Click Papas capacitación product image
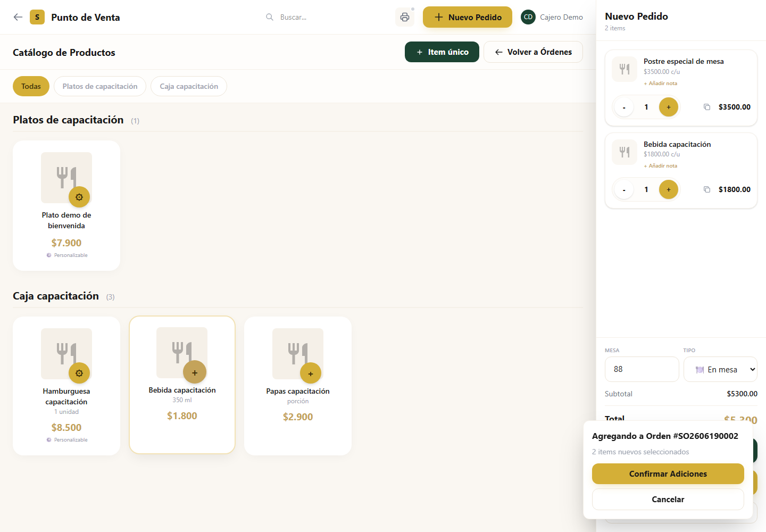766x532 pixels. point(298,354)
